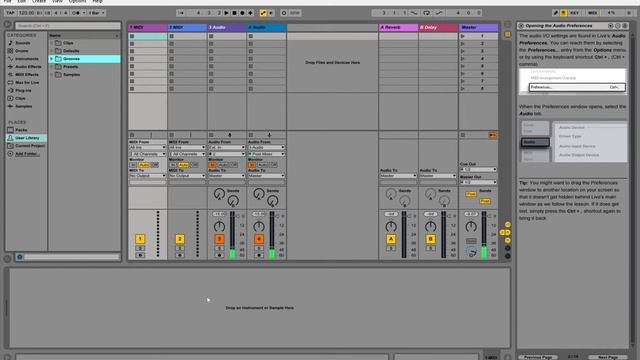Open MIDI To dropdown on track 1
The height and width of the screenshot is (360, 640).
pyautogui.click(x=147, y=176)
